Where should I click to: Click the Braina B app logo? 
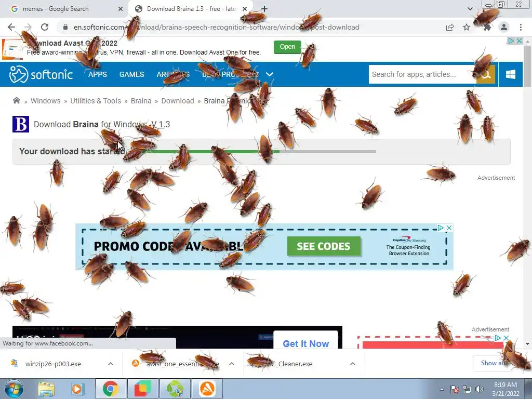(x=21, y=124)
